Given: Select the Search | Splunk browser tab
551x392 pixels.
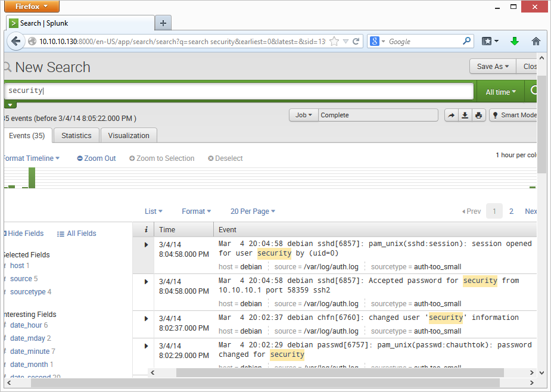Looking at the screenshot, I should pyautogui.click(x=80, y=23).
